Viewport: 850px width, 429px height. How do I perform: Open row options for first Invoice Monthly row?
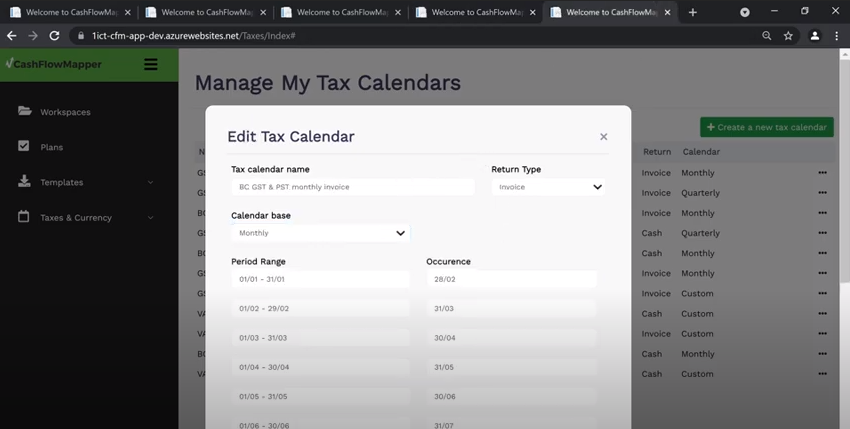click(822, 172)
